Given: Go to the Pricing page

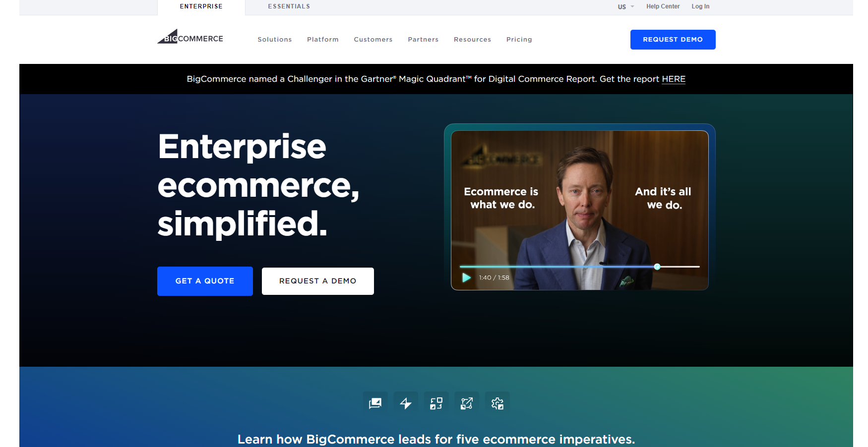Looking at the screenshot, I should 519,40.
